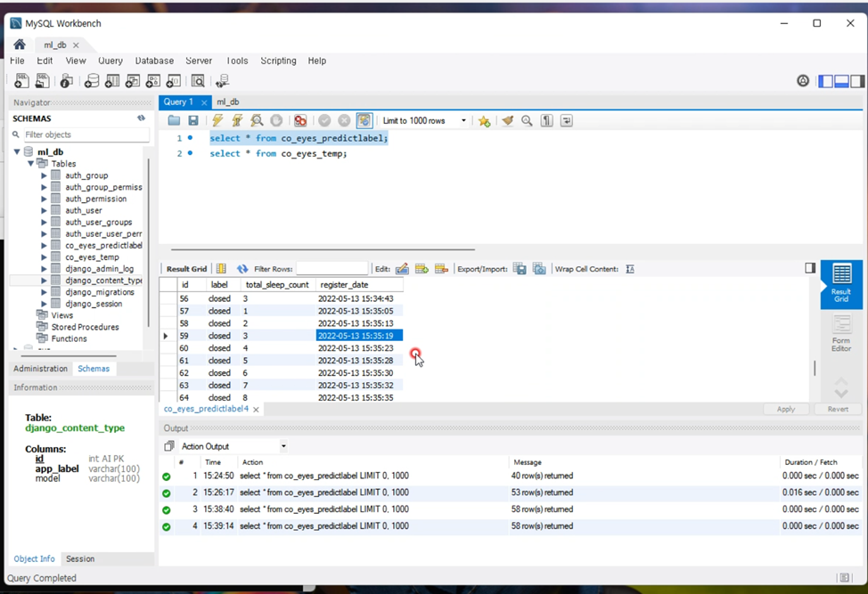Image resolution: width=868 pixels, height=594 pixels.
Task: Stop query execution hand icon
Action: (276, 120)
